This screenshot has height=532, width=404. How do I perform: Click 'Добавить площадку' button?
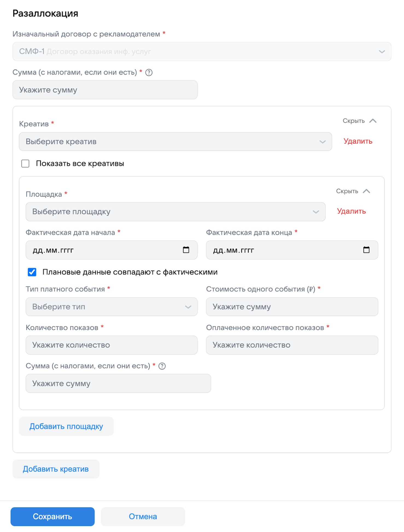pyautogui.click(x=66, y=426)
